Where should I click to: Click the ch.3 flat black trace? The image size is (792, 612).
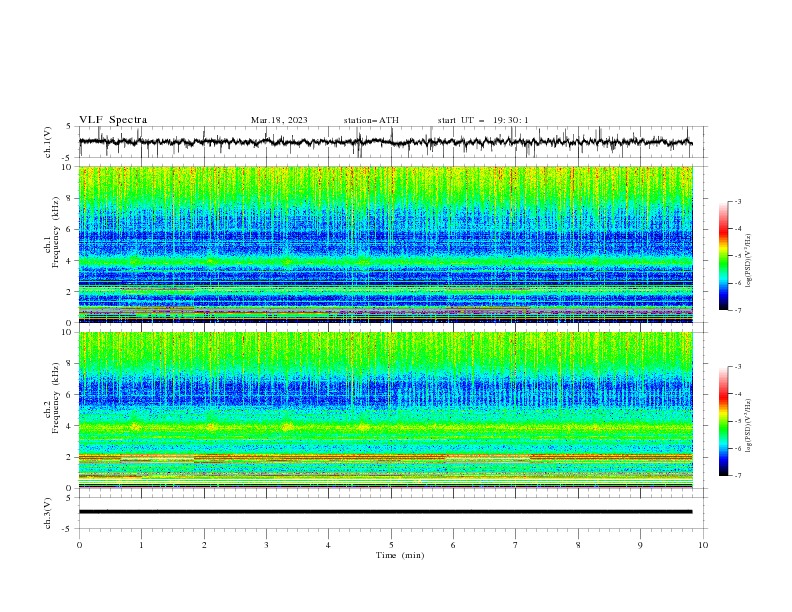pos(385,512)
